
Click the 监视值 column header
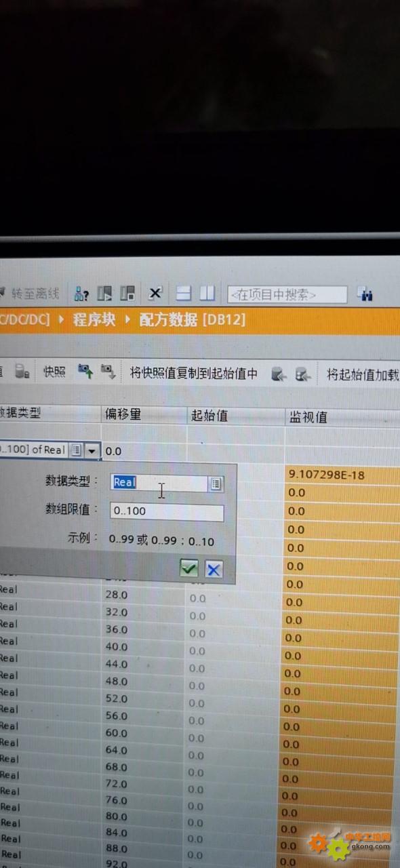click(308, 417)
